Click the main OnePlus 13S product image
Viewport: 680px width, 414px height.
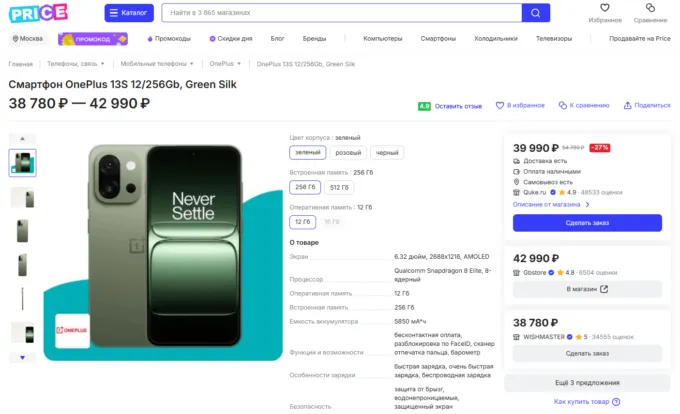(x=165, y=246)
